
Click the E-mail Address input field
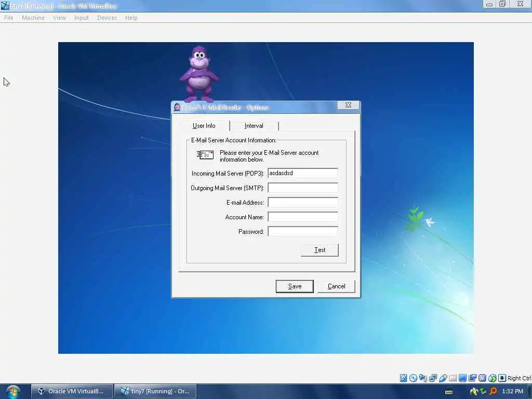tap(303, 202)
